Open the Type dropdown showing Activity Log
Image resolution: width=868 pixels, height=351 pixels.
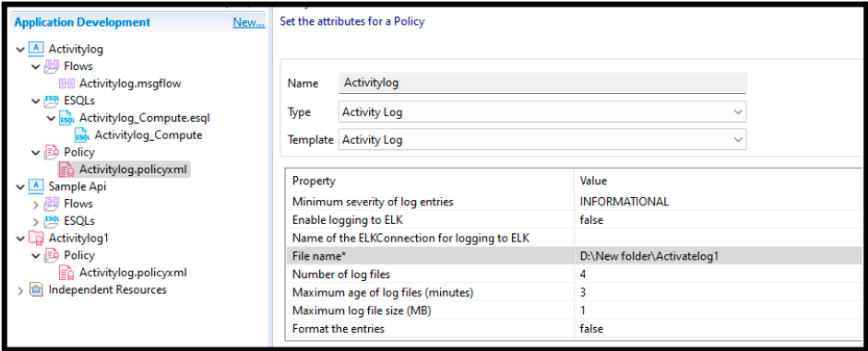(x=542, y=111)
